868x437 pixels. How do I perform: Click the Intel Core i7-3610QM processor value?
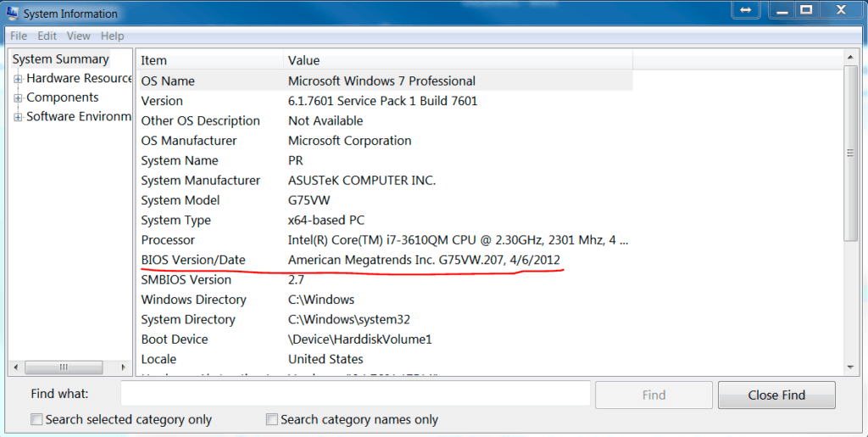pyautogui.click(x=458, y=240)
